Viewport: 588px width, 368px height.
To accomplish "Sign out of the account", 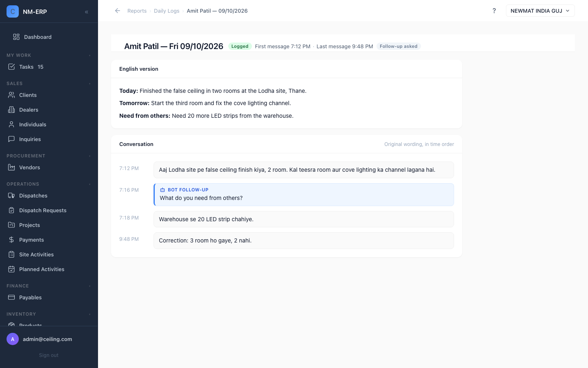I will (x=49, y=355).
